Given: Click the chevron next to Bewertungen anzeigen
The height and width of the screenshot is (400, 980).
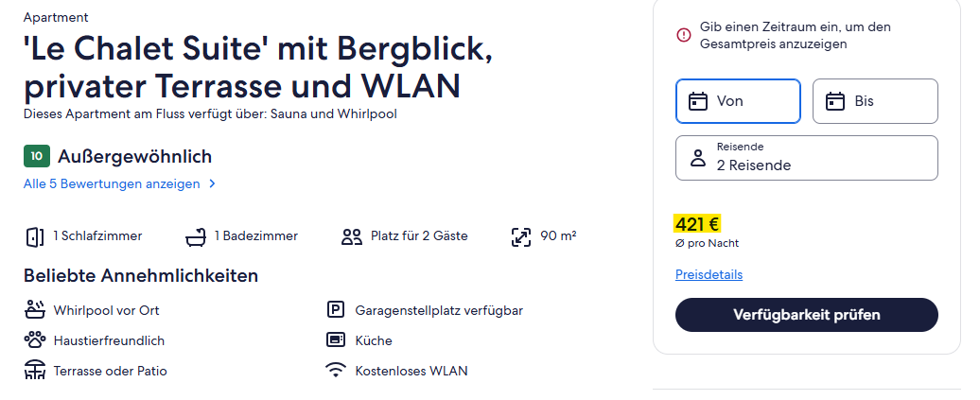Looking at the screenshot, I should [x=212, y=184].
